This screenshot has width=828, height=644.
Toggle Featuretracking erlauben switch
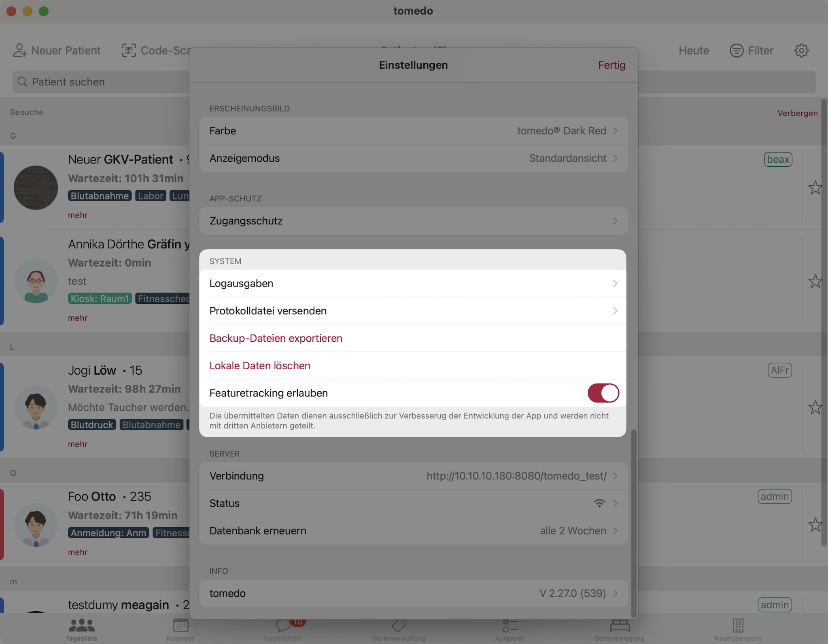pyautogui.click(x=603, y=393)
